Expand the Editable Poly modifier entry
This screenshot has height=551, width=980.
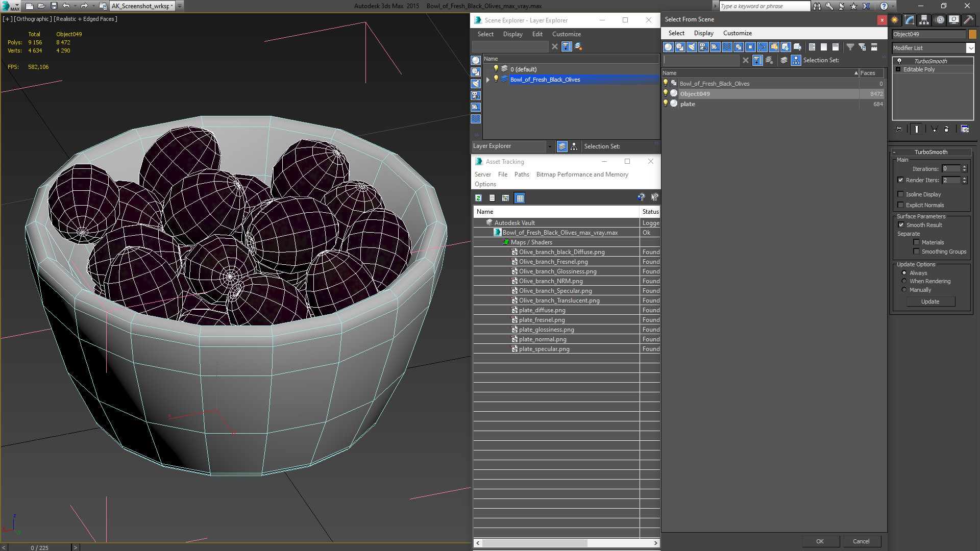coord(898,69)
